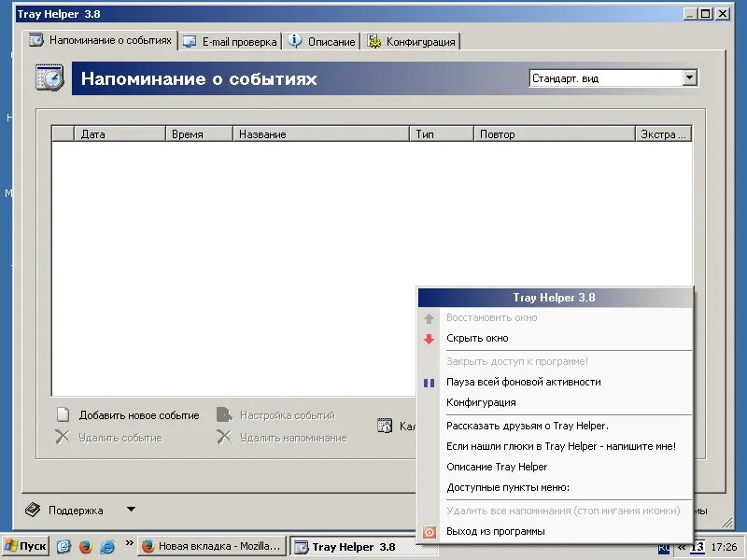Click the gray up arrow icon

429,318
